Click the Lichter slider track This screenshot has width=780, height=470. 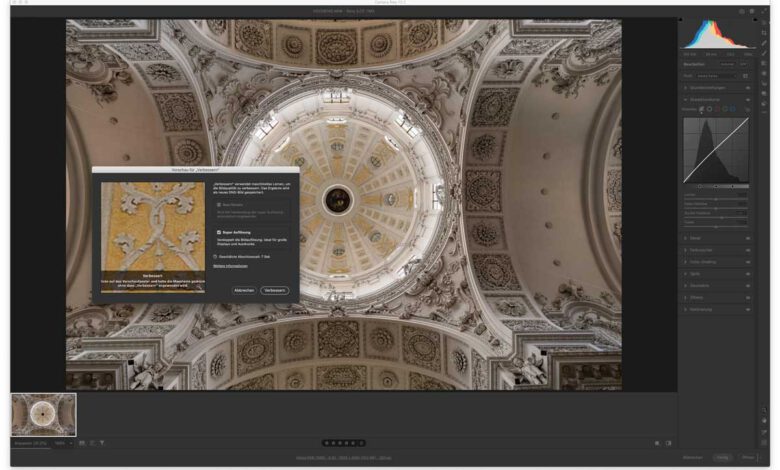716,199
